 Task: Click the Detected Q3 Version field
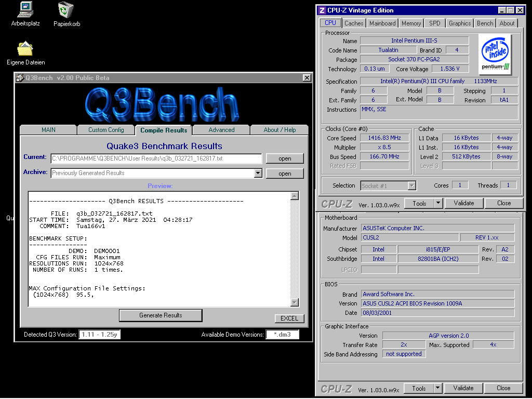(99, 335)
